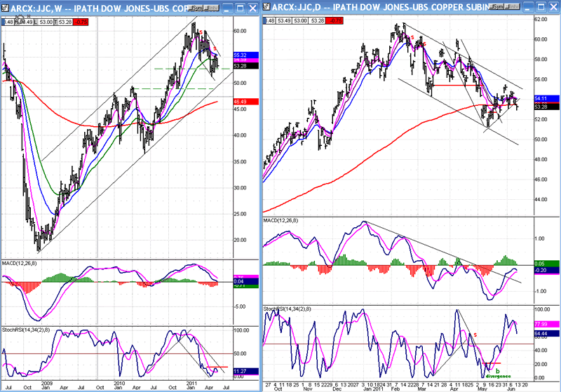Image resolution: width=561 pixels, height=392 pixels.
Task: Click the red 46.49 moving average tag weekly
Action: (x=246, y=102)
